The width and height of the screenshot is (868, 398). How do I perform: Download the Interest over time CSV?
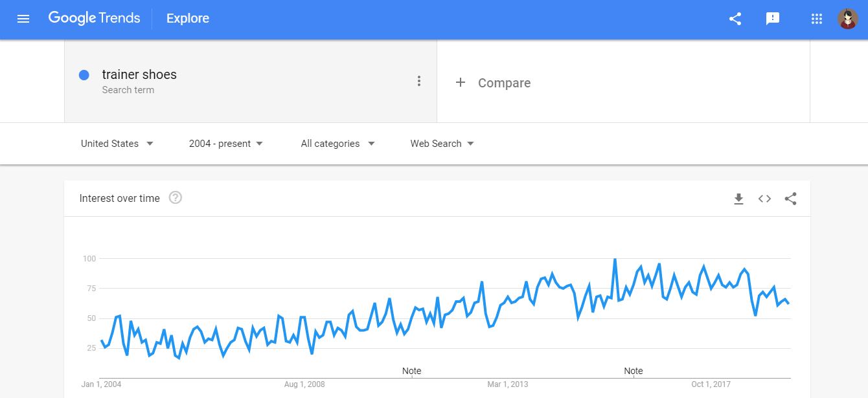(738, 199)
